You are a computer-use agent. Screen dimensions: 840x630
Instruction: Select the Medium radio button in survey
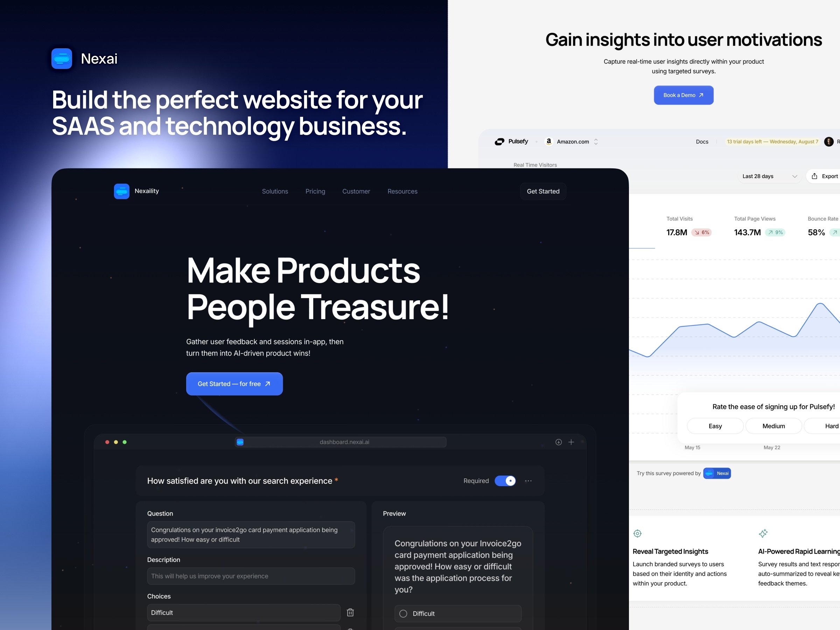pos(772,426)
